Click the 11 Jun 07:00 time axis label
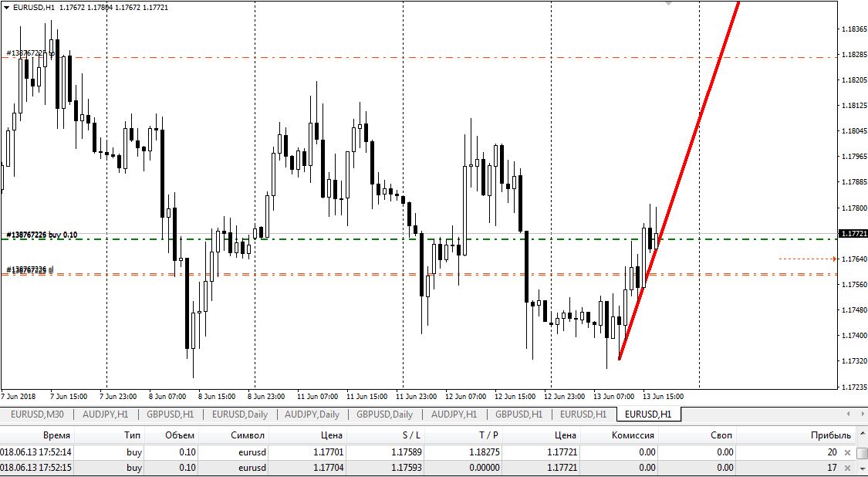 point(317,397)
